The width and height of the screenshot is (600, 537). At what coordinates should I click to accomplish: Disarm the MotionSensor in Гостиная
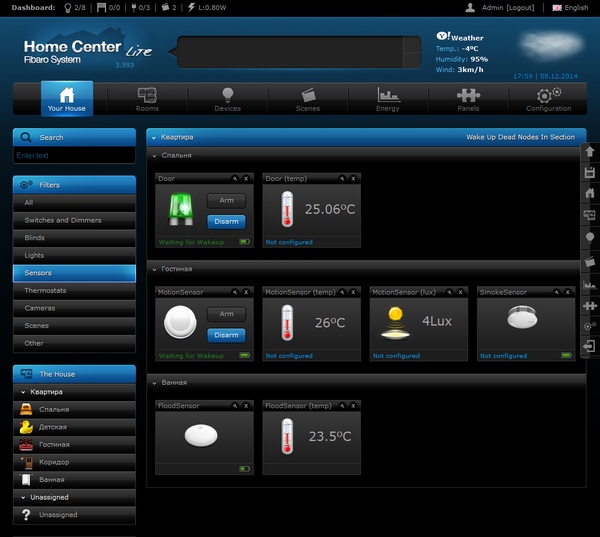pos(226,335)
